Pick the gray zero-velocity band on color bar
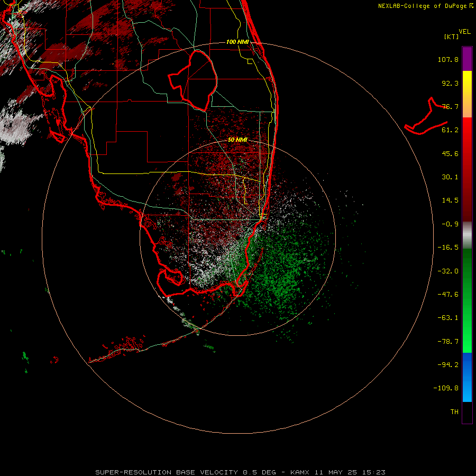 click(467, 235)
